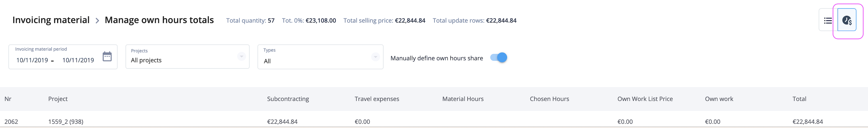The height and width of the screenshot is (128, 868).
Task: Click the breadcrumb chevron arrow
Action: (x=98, y=21)
